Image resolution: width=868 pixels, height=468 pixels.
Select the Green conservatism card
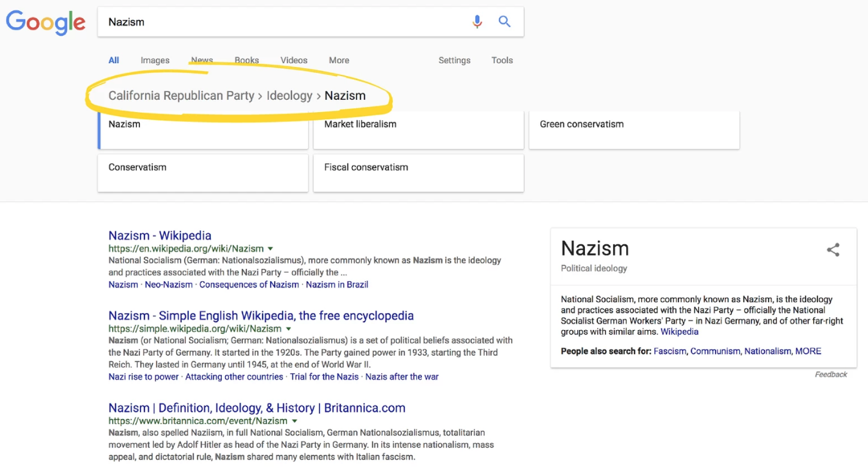tap(634, 130)
